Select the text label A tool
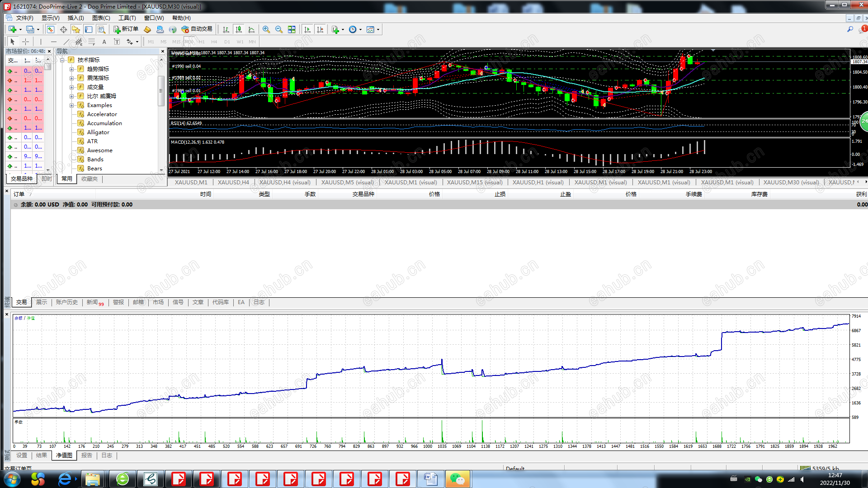The height and width of the screenshot is (488, 868). pyautogui.click(x=104, y=42)
